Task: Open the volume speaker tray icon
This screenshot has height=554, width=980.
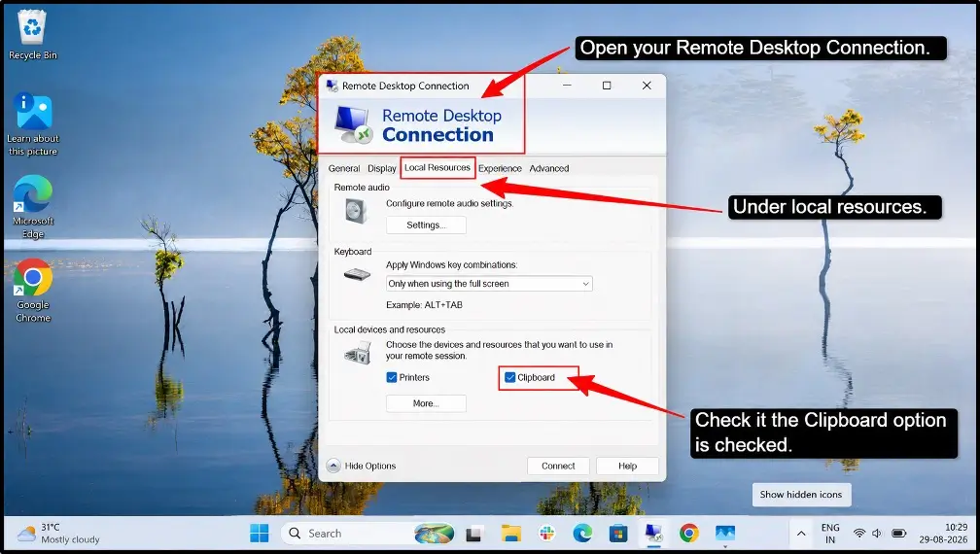Action: click(x=877, y=534)
